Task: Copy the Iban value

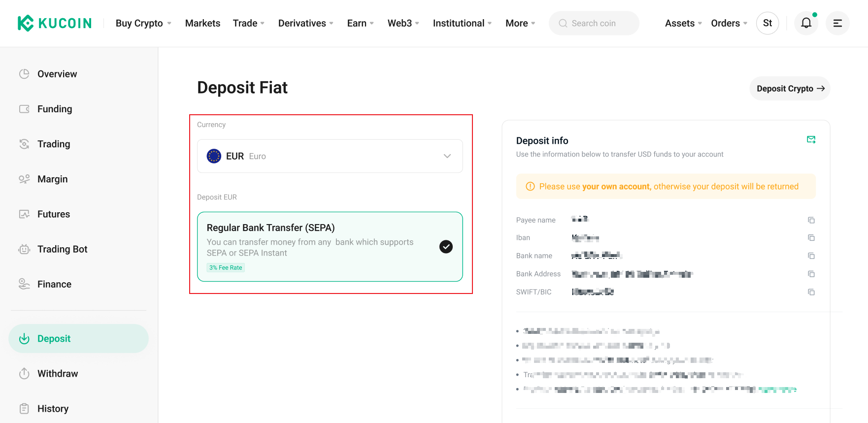Action: (x=811, y=238)
